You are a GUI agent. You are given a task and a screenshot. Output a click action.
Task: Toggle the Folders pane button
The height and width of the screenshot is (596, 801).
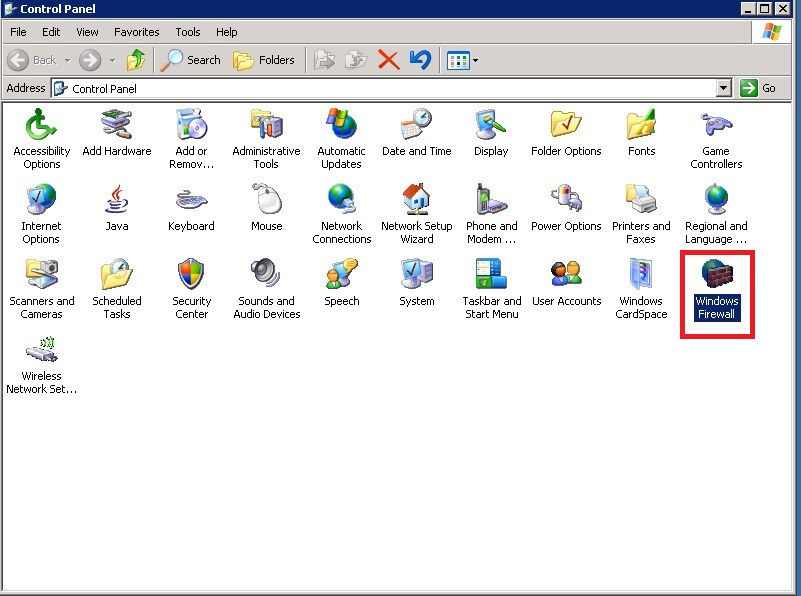264,60
